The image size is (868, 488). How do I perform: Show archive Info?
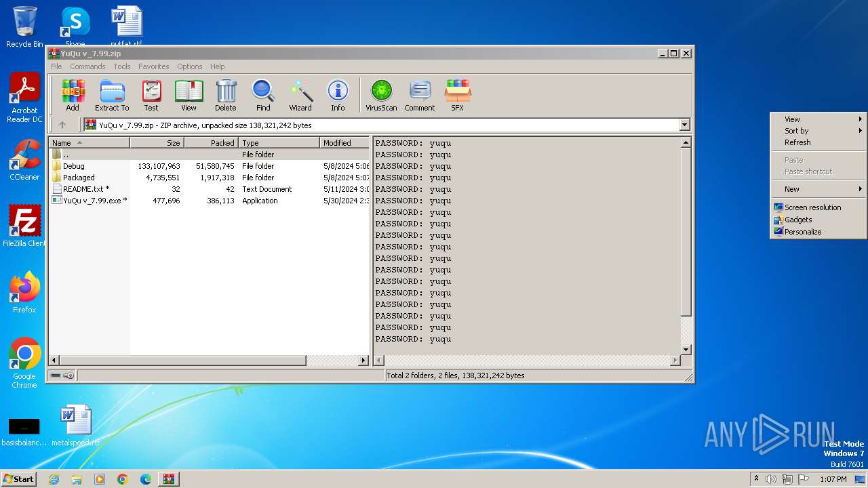tap(338, 95)
